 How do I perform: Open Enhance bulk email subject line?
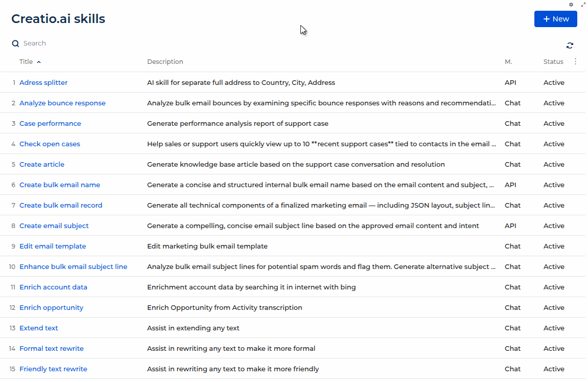click(73, 266)
